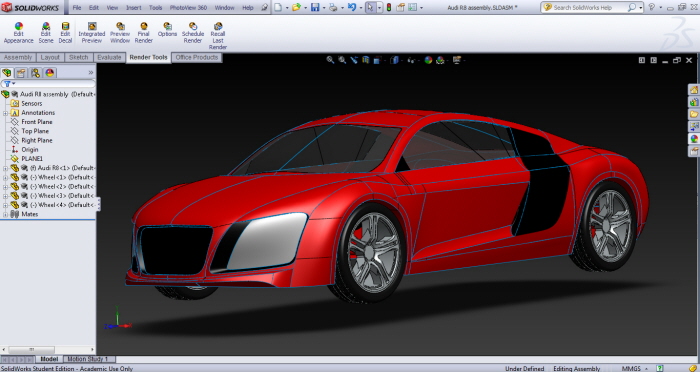
Task: Click the Open file folder icon
Action: click(296, 8)
